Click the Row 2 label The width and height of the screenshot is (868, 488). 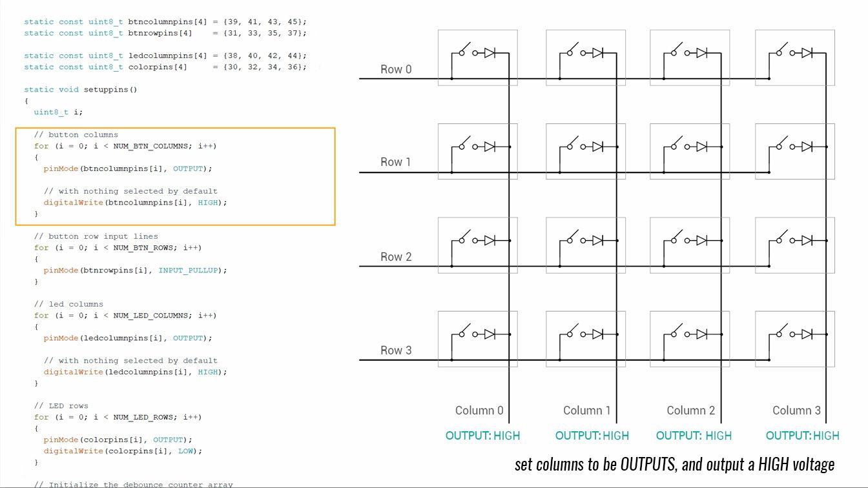[x=396, y=257]
